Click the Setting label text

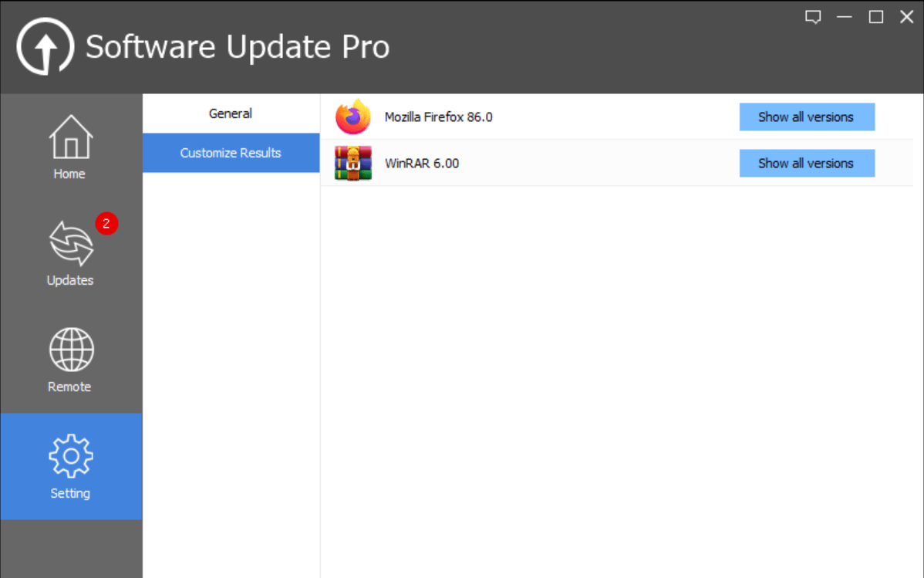(69, 493)
